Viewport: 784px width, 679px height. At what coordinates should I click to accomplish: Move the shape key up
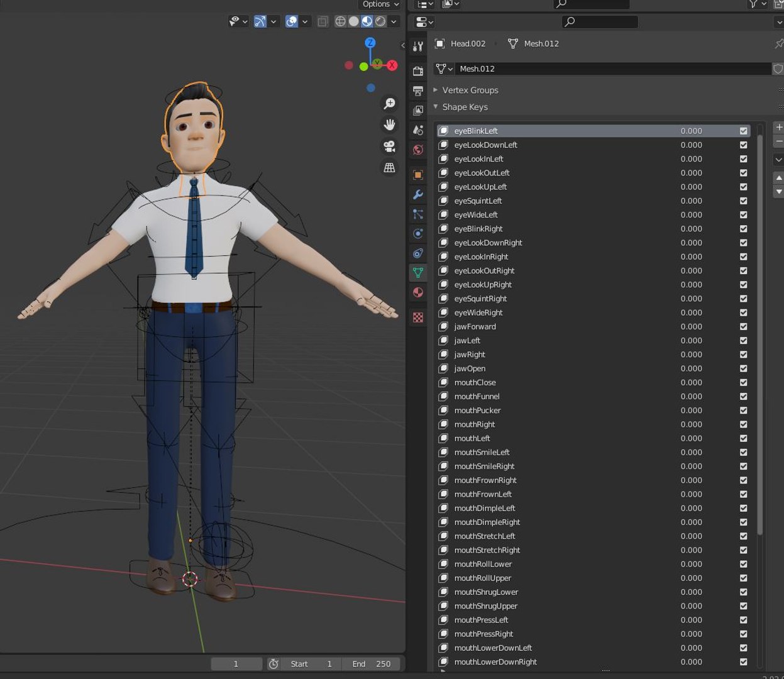tap(779, 179)
